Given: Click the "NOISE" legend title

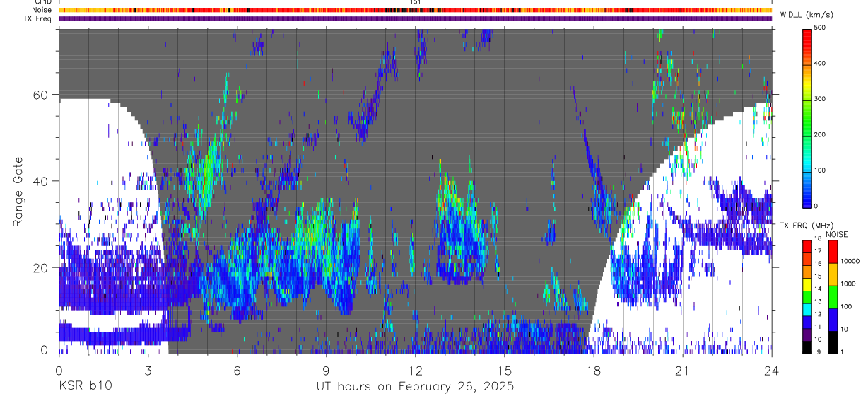Looking at the screenshot, I should click(837, 234).
